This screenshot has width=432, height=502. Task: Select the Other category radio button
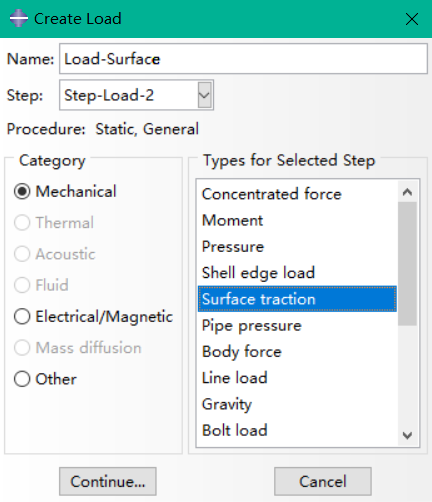click(22, 379)
